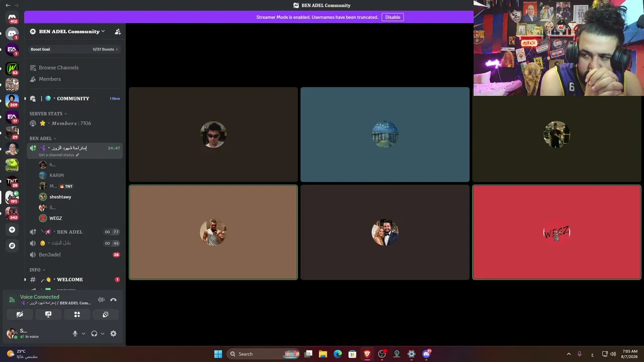Select the Members 7106 stats channel
This screenshot has height=362, width=644.
click(75, 123)
